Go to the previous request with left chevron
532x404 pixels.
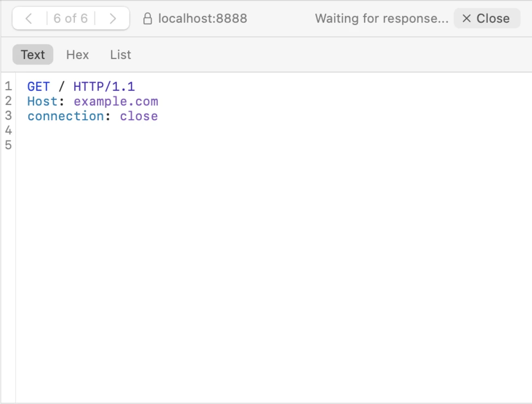tap(29, 19)
